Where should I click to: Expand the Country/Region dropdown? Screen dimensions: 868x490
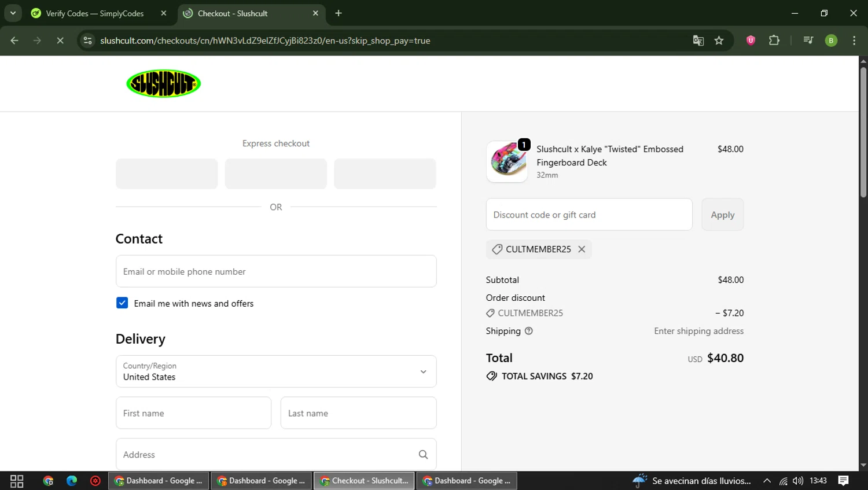(x=276, y=371)
